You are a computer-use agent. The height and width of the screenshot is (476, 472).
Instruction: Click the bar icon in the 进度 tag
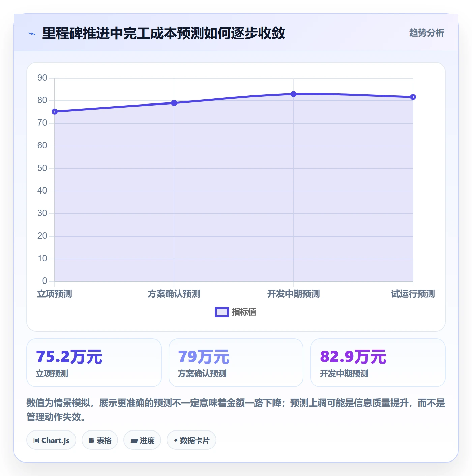[x=134, y=441]
